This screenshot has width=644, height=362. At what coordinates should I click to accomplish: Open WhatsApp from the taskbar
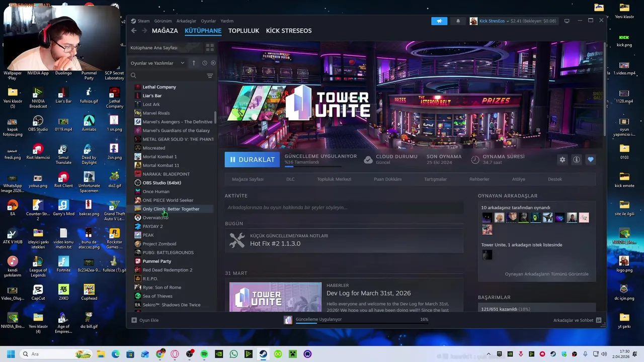click(233, 354)
